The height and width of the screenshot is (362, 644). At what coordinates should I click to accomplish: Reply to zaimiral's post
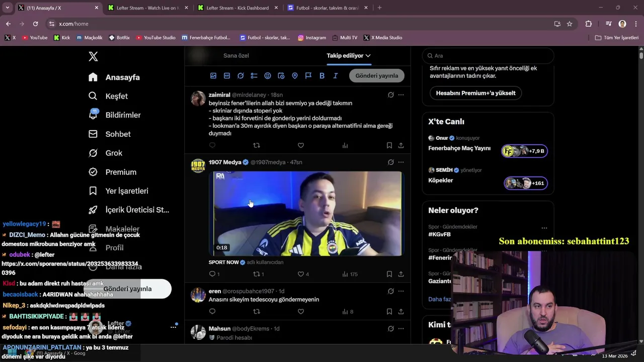(212, 145)
